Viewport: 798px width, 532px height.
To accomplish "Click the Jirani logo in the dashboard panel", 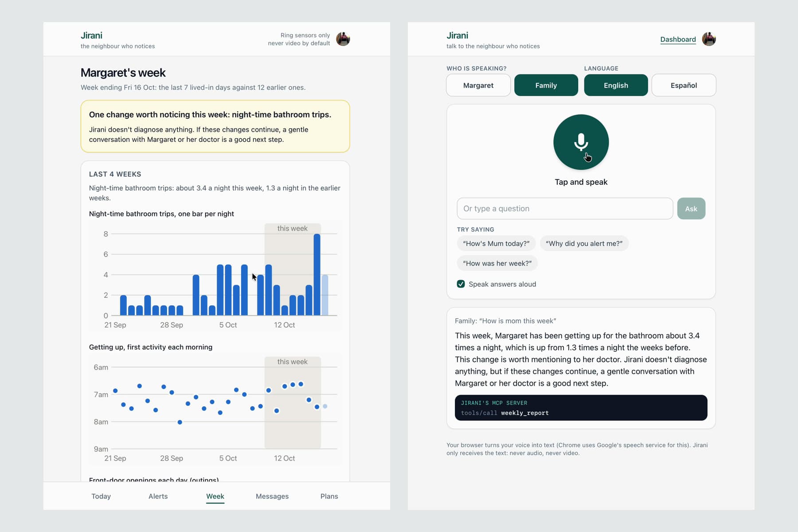I will [x=91, y=35].
